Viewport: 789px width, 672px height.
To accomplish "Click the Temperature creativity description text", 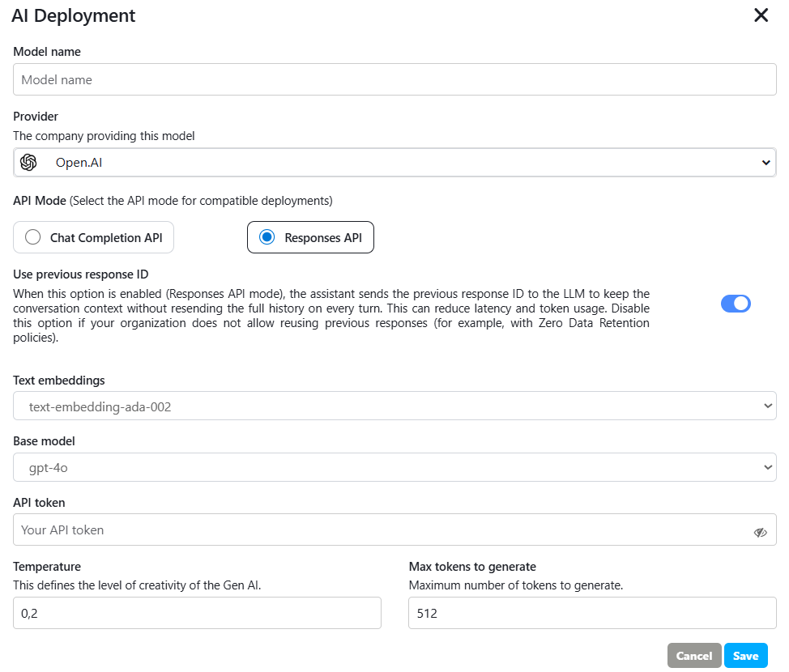I will click(137, 585).
